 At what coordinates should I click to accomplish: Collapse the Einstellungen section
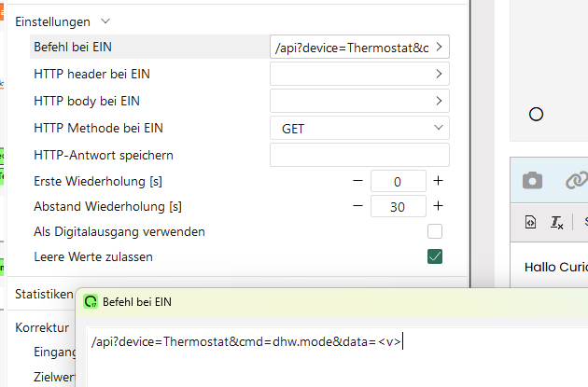click(105, 21)
